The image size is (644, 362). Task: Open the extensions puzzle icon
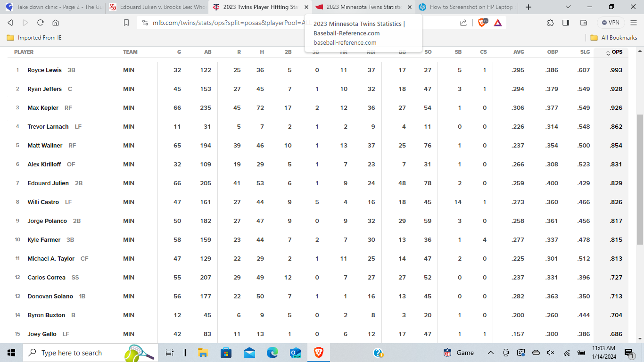(550, 23)
